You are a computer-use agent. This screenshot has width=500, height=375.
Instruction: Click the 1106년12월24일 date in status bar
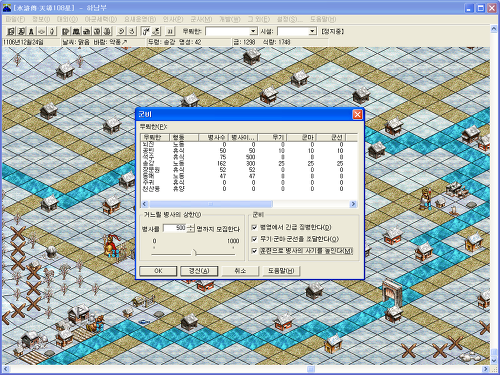pyautogui.click(x=23, y=42)
